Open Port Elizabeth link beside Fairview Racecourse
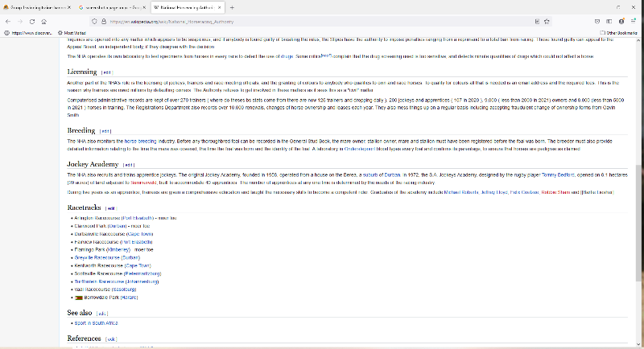The width and height of the screenshot is (644, 349). coord(136,242)
